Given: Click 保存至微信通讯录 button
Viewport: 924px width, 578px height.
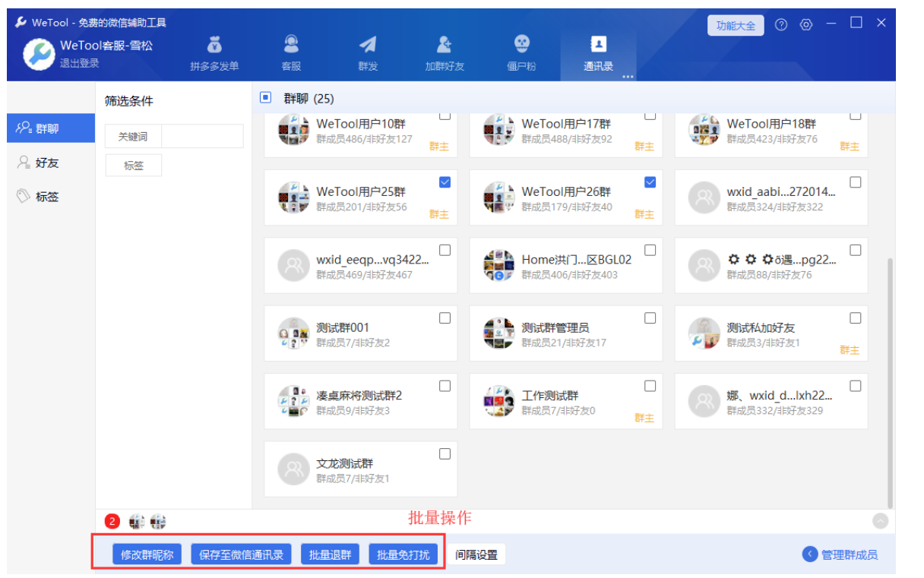Looking at the screenshot, I should (x=241, y=554).
